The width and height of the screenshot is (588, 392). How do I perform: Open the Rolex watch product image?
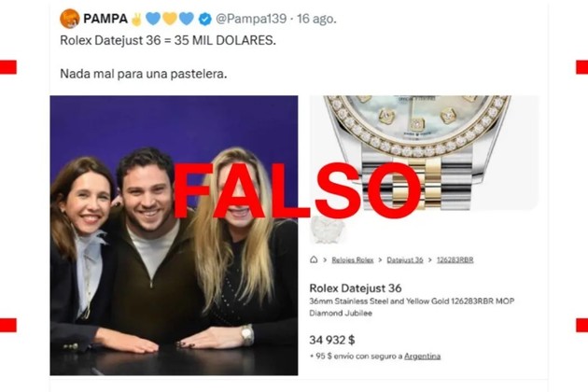tap(424, 153)
